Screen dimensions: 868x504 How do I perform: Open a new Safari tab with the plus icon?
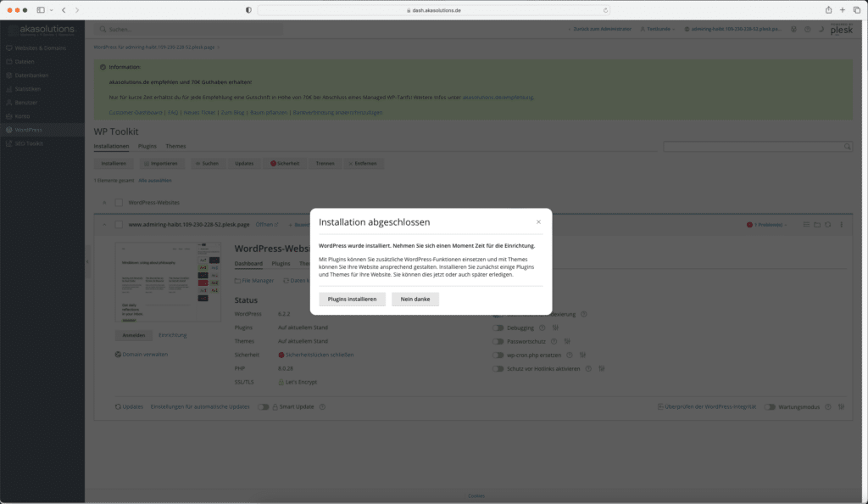[x=843, y=10]
